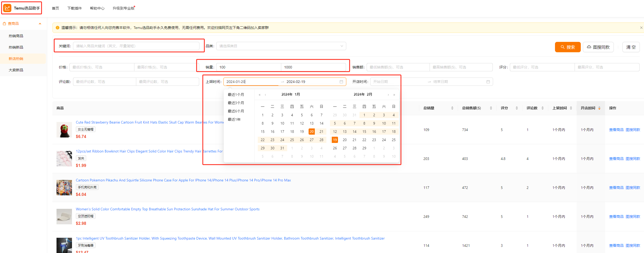
Task: Click the maximum 评分 input
Action: 607,67
